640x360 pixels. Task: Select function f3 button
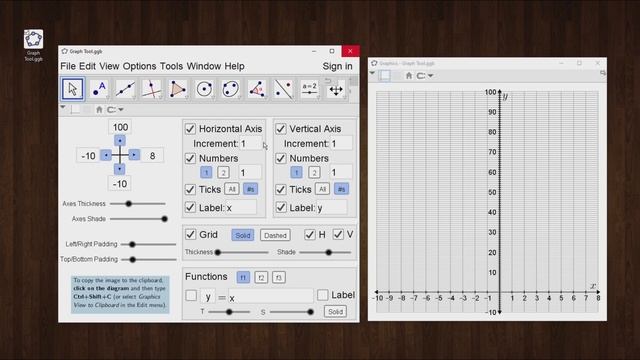[x=279, y=278]
